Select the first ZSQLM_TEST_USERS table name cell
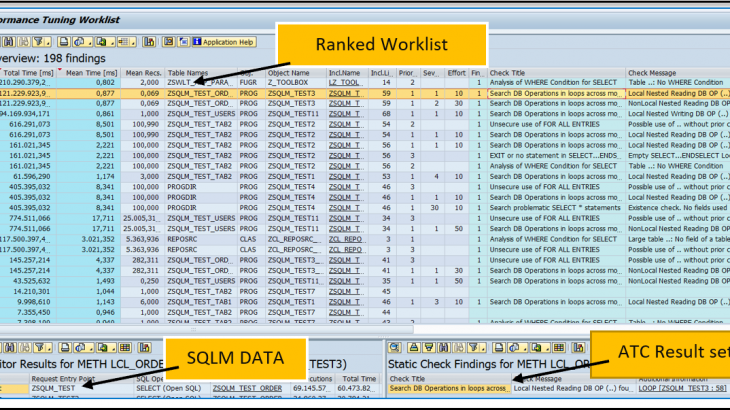The image size is (730, 410). 201,114
